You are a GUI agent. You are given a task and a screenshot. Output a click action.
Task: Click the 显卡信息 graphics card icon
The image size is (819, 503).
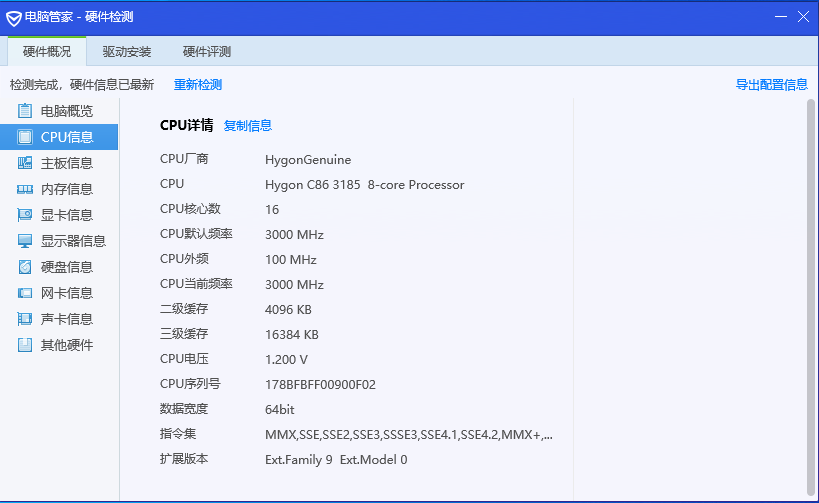click(25, 215)
